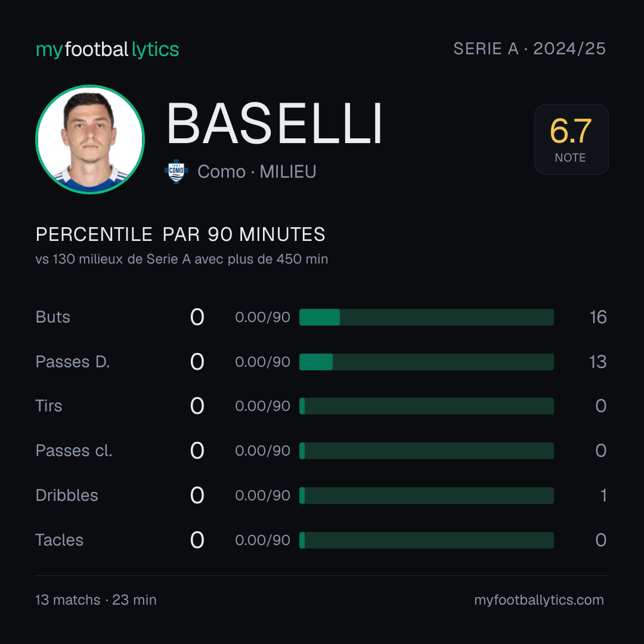Select the 6.7 NOTE rating badge
The width and height of the screenshot is (644, 644).
click(571, 139)
